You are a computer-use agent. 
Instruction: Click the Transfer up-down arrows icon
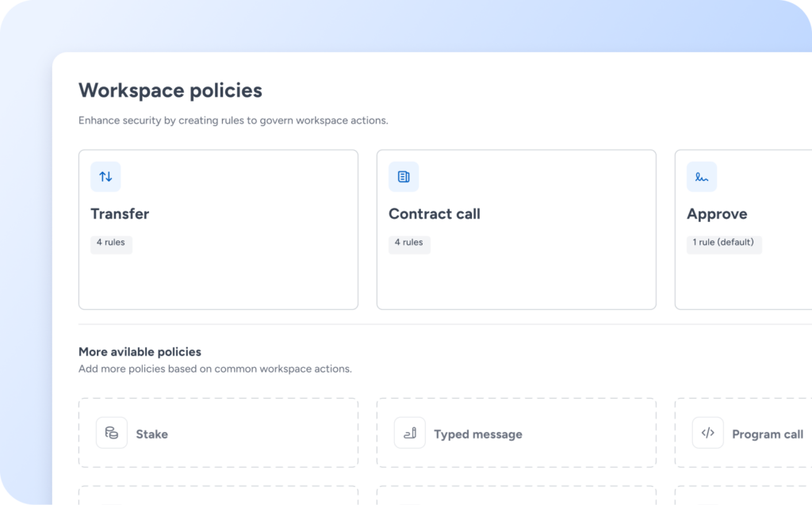pyautogui.click(x=105, y=177)
